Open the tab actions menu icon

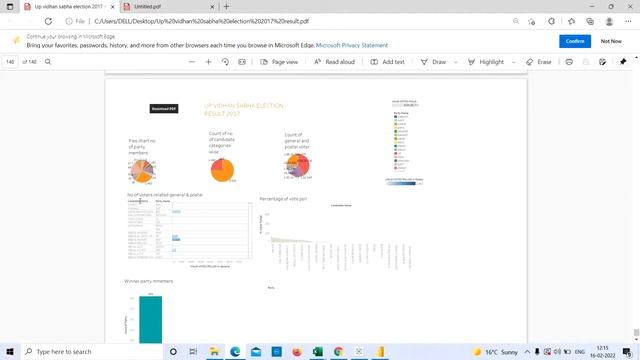pos(10,7)
